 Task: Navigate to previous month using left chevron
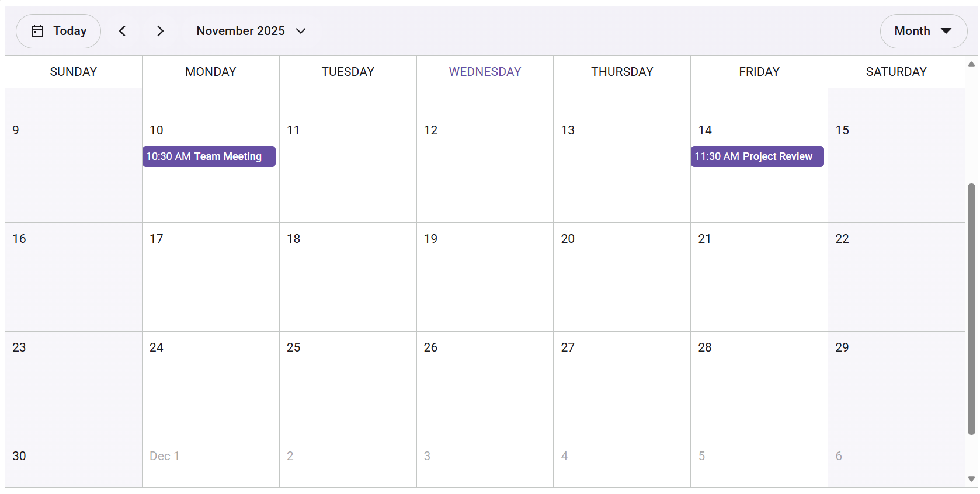123,30
